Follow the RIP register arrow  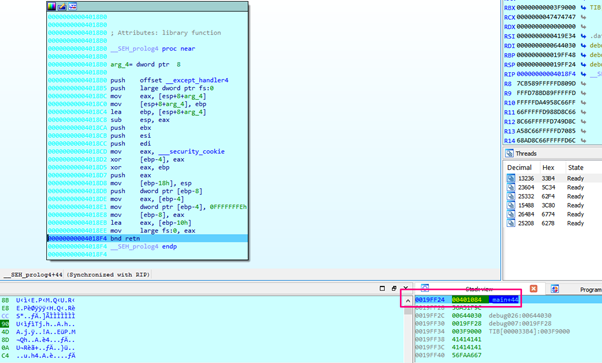(584, 74)
